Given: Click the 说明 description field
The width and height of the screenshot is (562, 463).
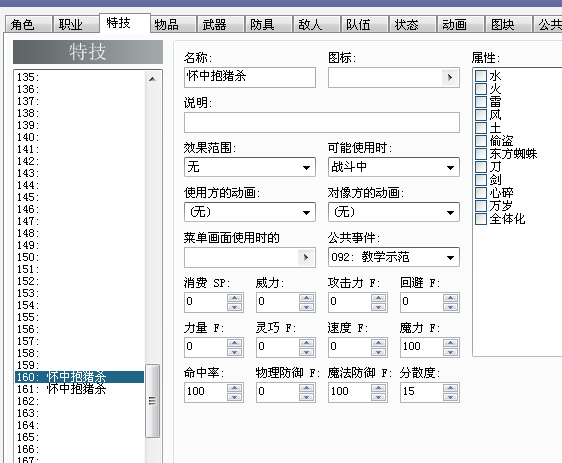Looking at the screenshot, I should click(322, 122).
